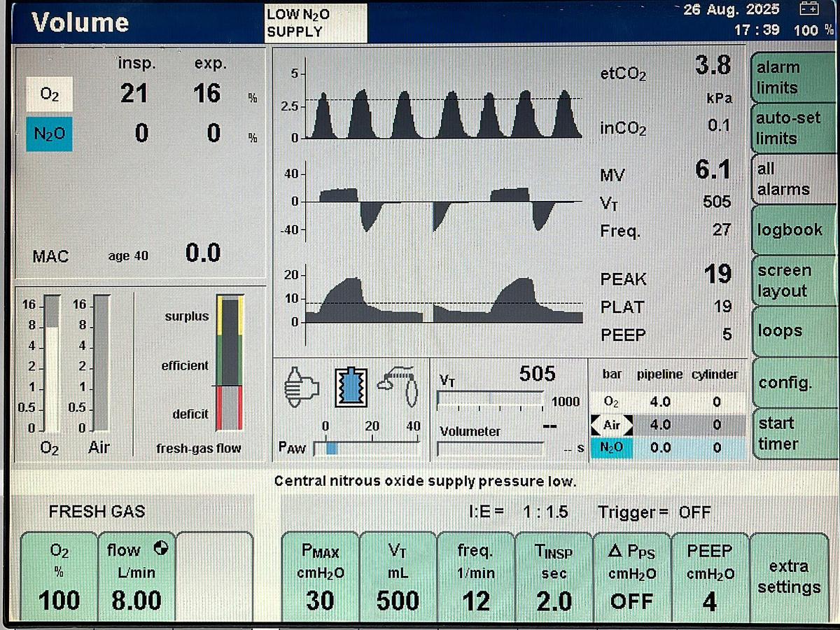Tap the inspired O2 value 21
This screenshot has width=840, height=630.
click(133, 93)
